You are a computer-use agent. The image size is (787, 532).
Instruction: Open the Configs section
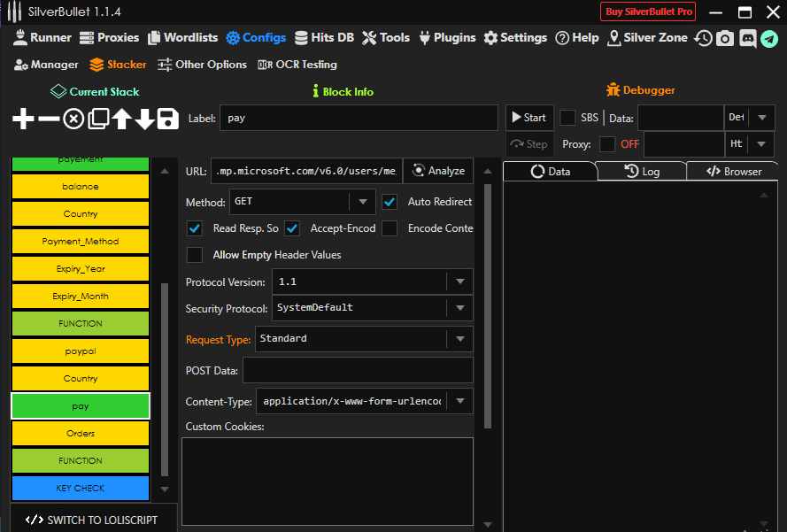click(256, 38)
